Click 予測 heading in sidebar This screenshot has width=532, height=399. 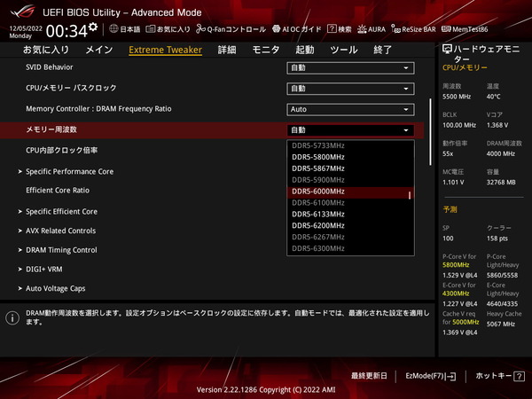pyautogui.click(x=450, y=209)
